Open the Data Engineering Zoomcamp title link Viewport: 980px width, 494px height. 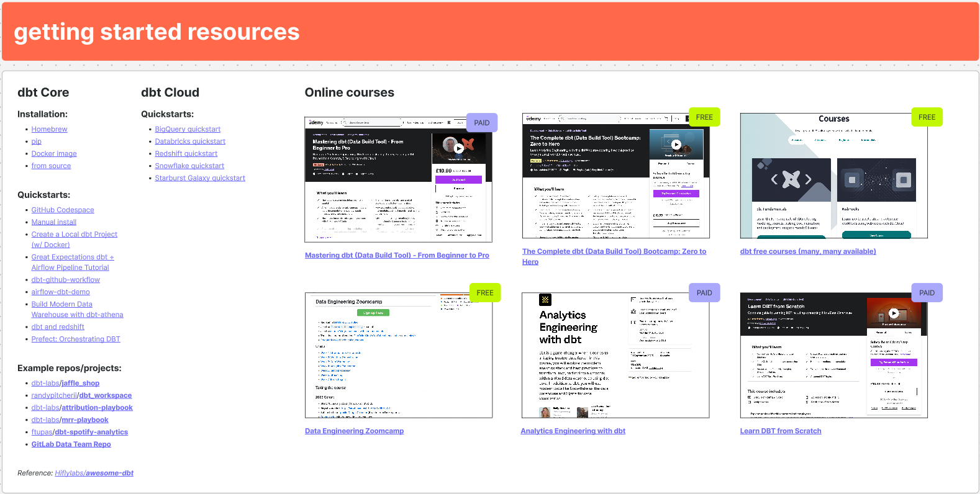click(x=354, y=431)
